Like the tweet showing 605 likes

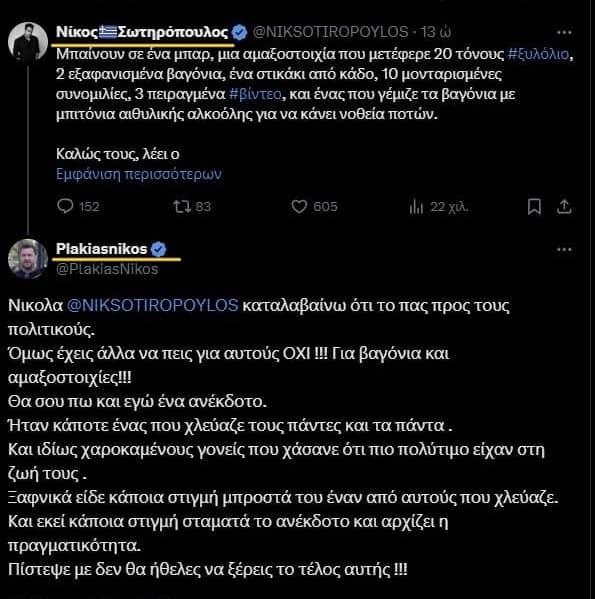pyautogui.click(x=299, y=207)
